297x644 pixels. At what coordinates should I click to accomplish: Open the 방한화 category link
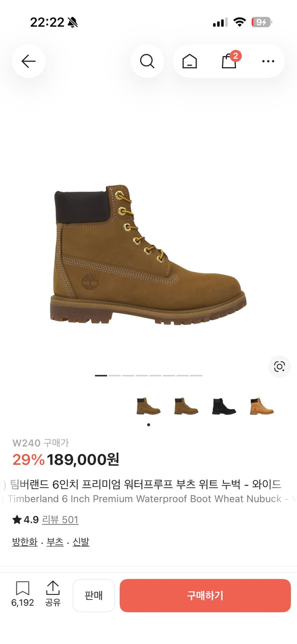point(25,542)
